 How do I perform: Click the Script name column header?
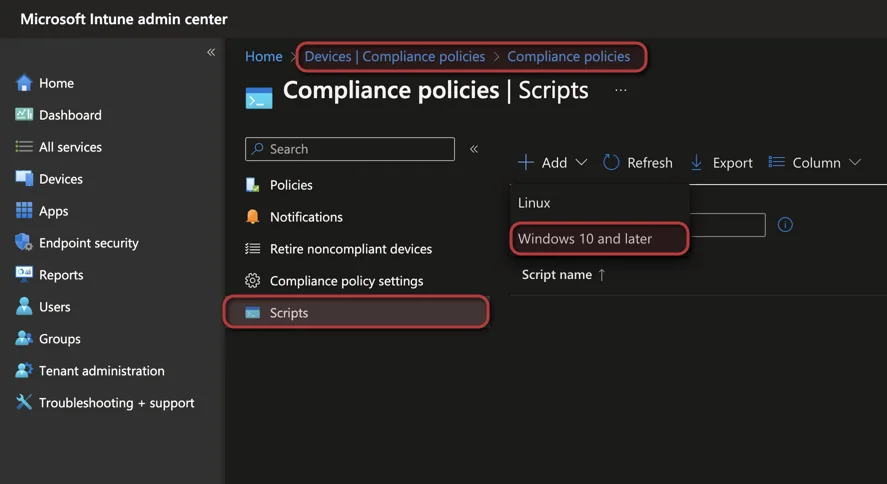(x=557, y=275)
